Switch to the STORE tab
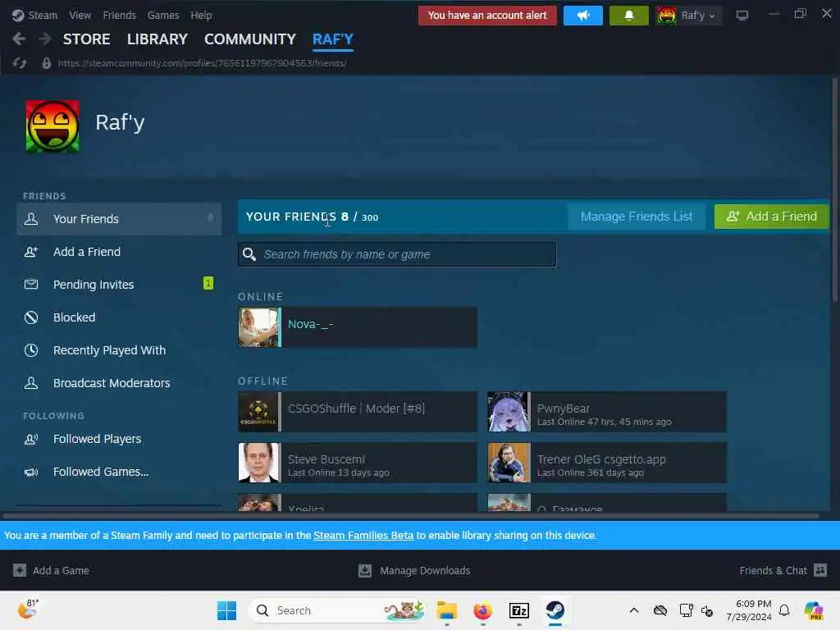 coord(86,39)
